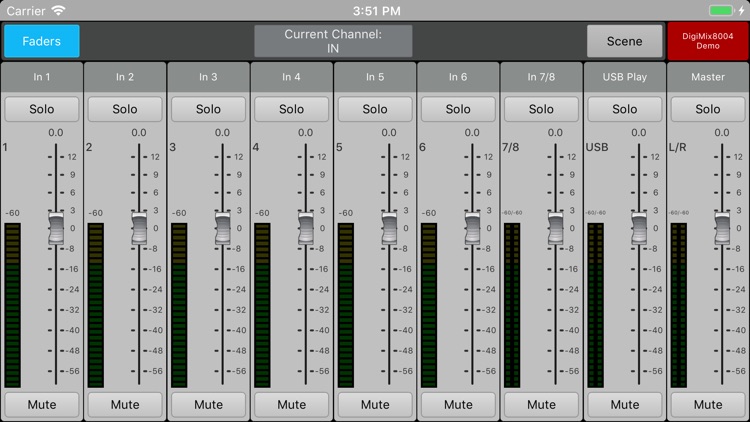
Task: Mute the In 6 channel
Action: pyautogui.click(x=458, y=405)
